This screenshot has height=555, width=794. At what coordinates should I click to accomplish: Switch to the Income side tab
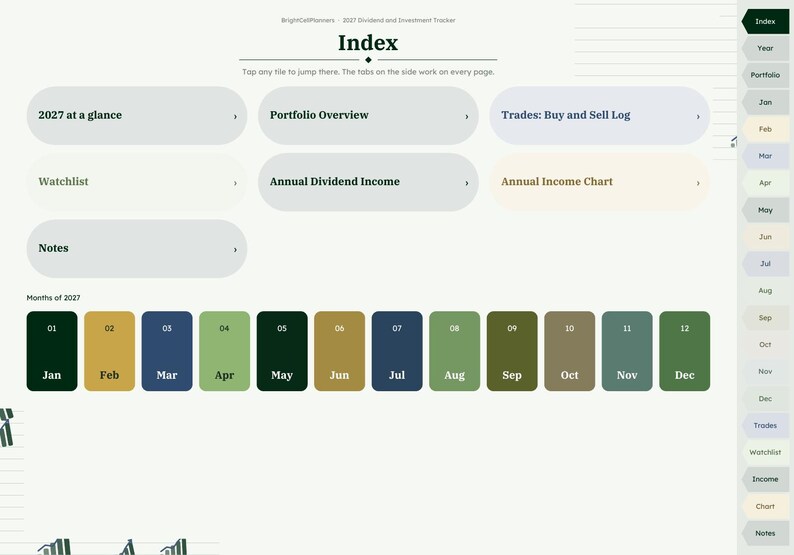[765, 480]
